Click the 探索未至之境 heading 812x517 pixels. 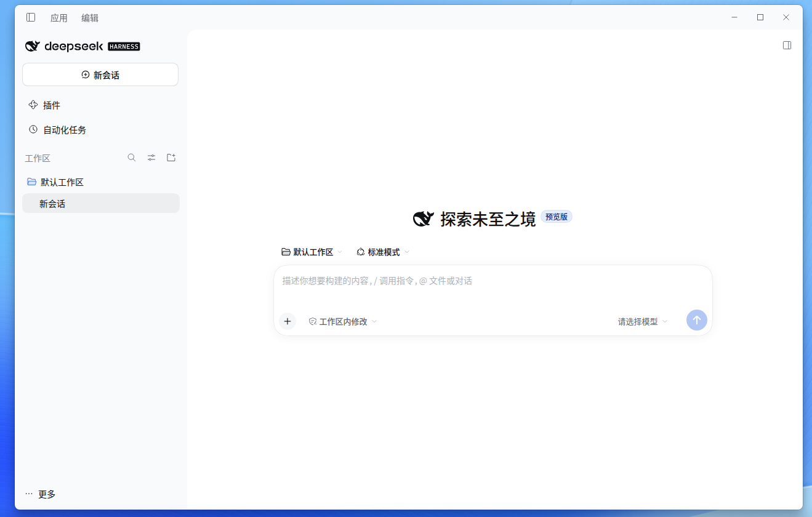click(488, 219)
